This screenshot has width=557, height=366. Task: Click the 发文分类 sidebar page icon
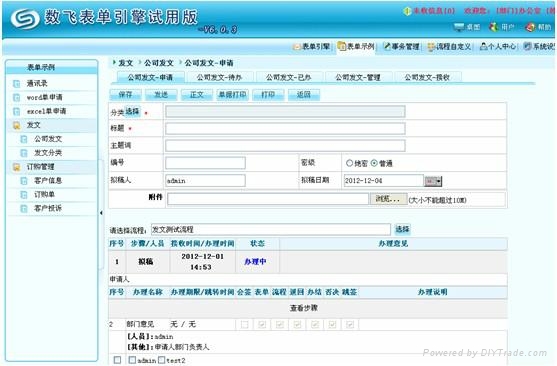coord(24,153)
